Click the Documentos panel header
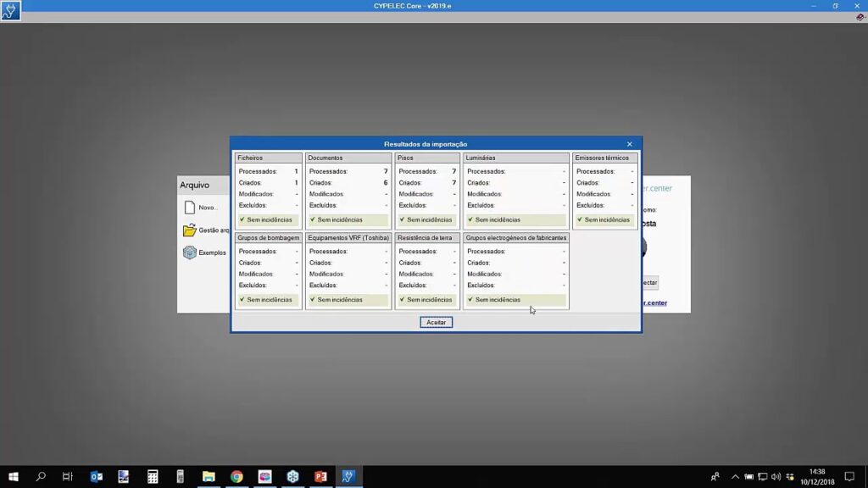The height and width of the screenshot is (488, 868). 348,158
